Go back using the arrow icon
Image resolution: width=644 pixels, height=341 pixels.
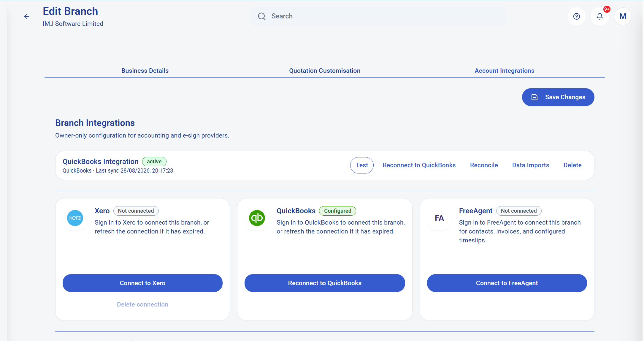click(27, 16)
